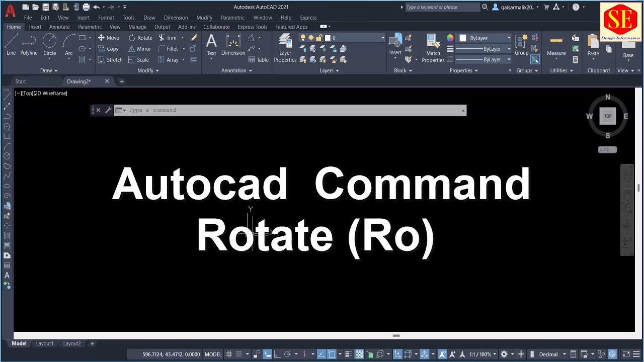The image size is (644, 362).
Task: Open annotation scale 1:1 dropdown
Action: click(484, 354)
